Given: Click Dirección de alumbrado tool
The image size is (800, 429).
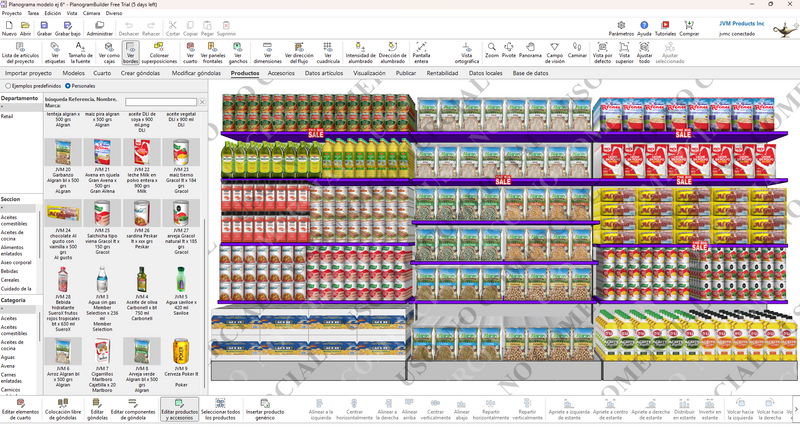Looking at the screenshot, I should click(x=392, y=53).
